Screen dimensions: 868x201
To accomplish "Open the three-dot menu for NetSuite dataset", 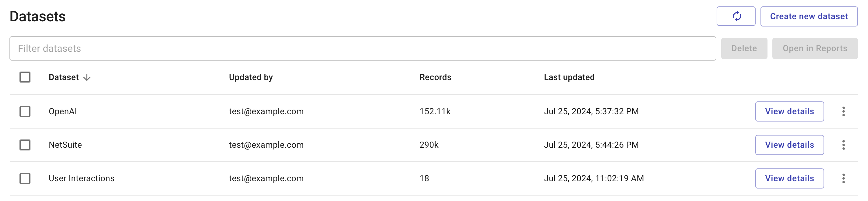I will tap(844, 145).
